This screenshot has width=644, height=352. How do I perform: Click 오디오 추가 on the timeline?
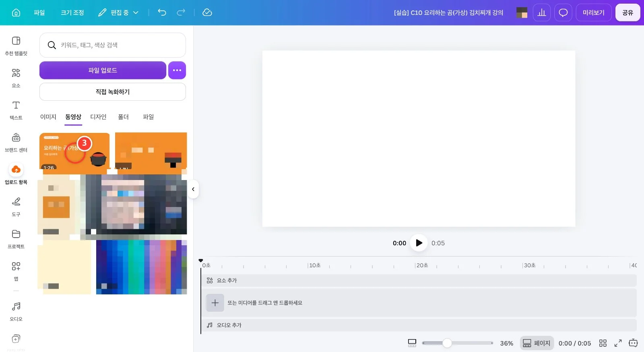click(419, 325)
